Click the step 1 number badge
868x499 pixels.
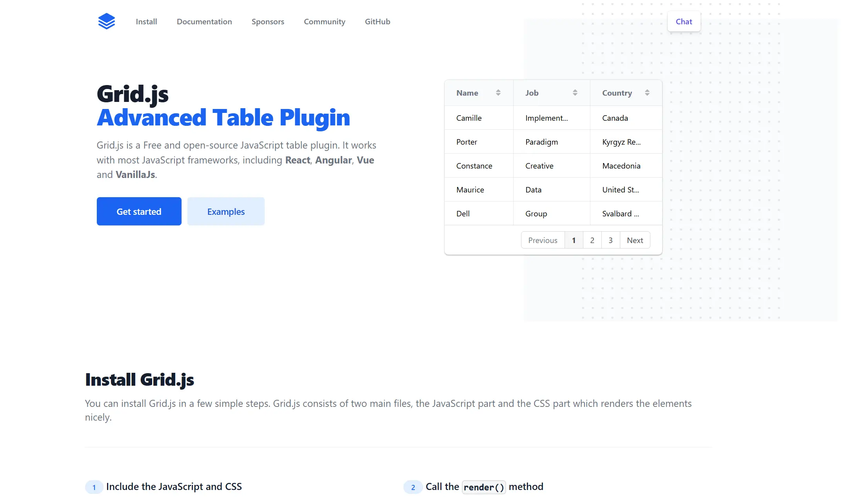click(94, 487)
